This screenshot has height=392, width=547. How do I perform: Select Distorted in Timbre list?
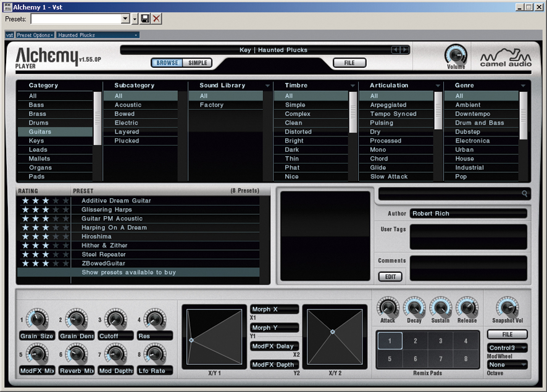311,131
